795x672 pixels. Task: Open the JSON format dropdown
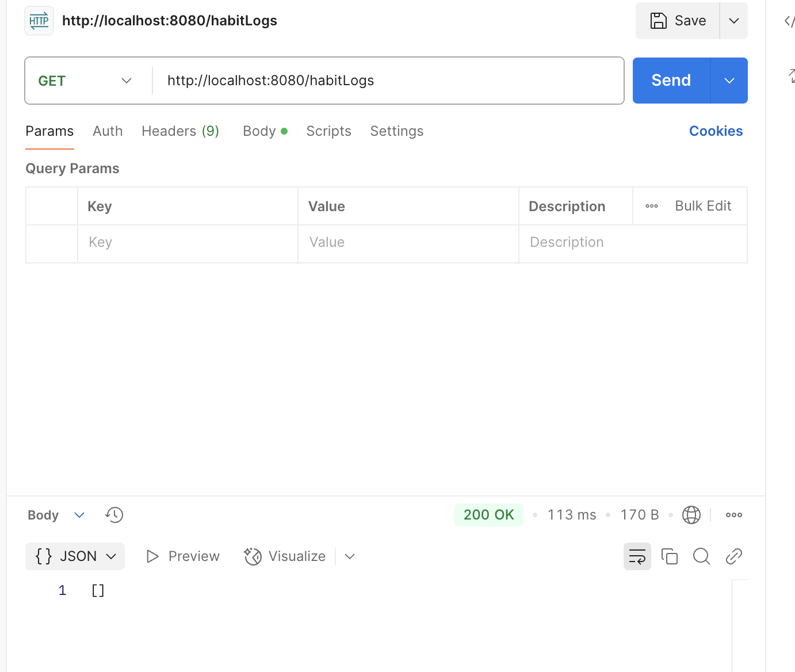tap(75, 556)
